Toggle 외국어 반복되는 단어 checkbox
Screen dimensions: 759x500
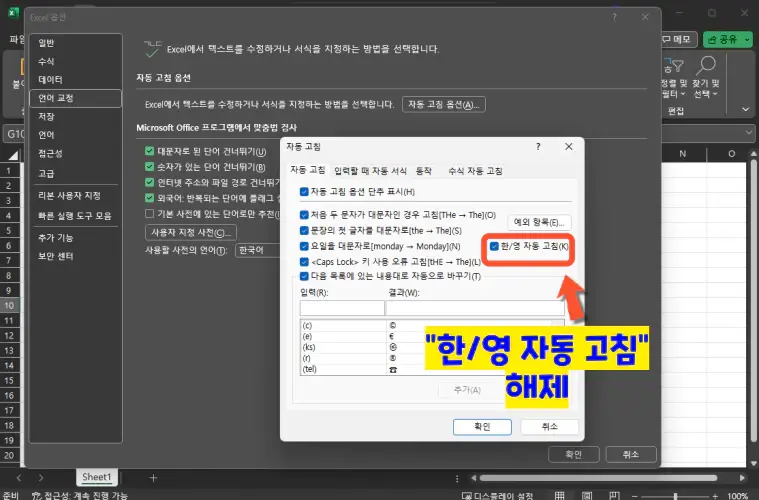click(150, 198)
